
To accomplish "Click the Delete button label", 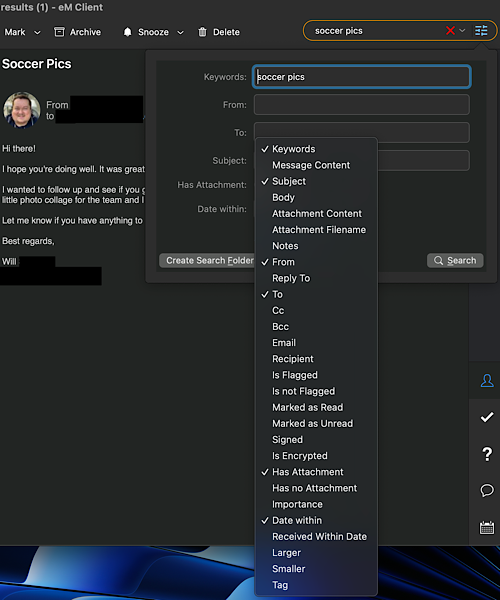I will coord(226,32).
